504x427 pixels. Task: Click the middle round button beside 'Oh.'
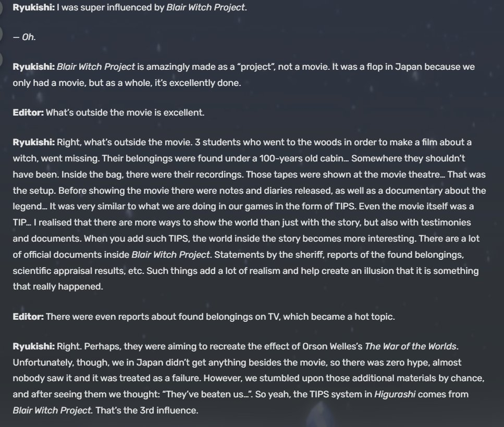(x=1, y=33)
